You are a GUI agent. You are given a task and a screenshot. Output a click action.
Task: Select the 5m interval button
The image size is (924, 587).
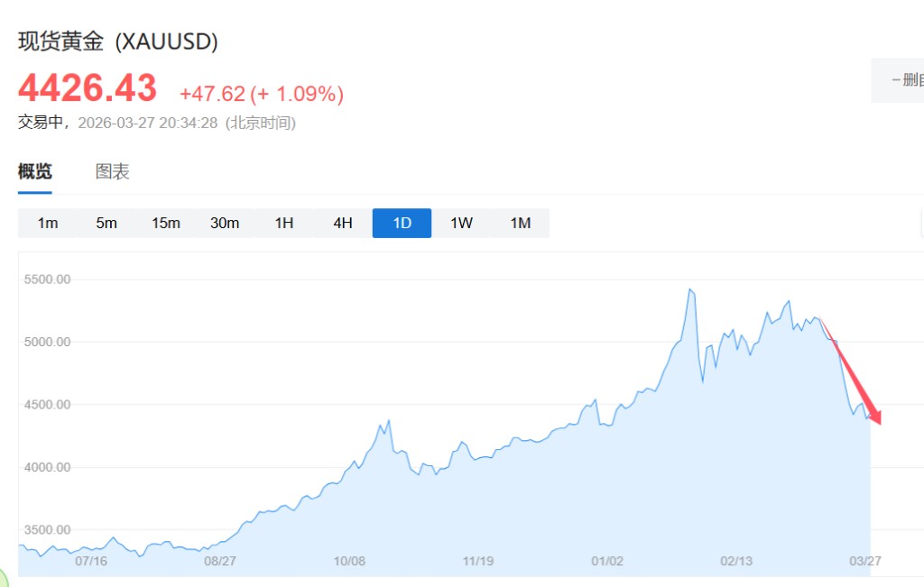106,223
